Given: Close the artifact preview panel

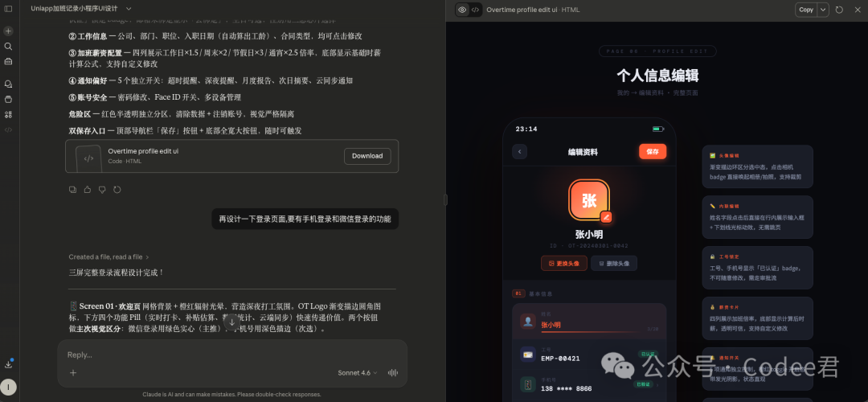Looking at the screenshot, I should coord(858,10).
